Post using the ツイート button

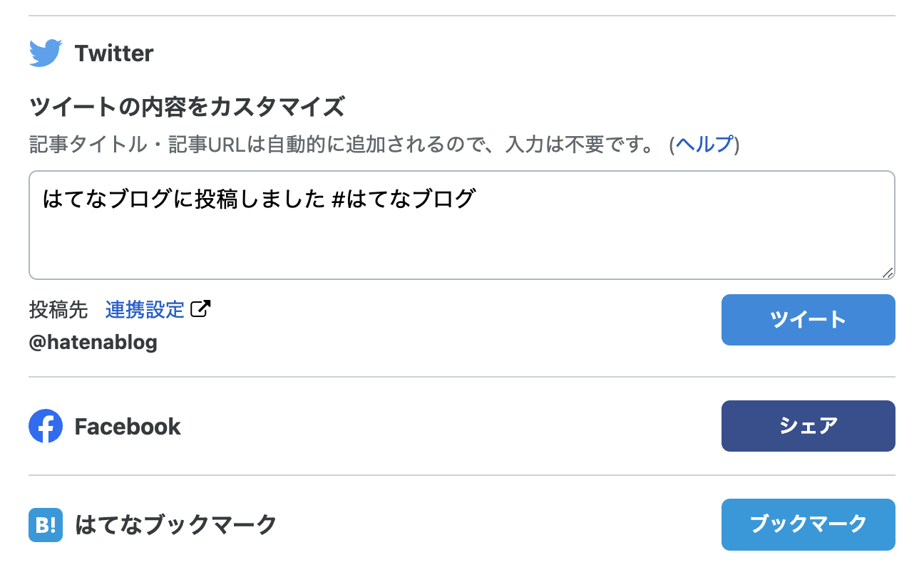click(808, 320)
